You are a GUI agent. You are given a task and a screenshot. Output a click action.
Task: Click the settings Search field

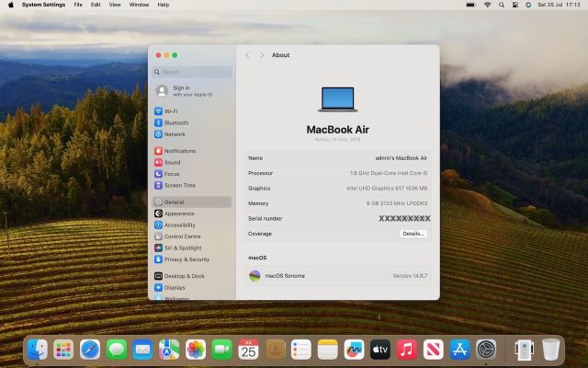(192, 72)
